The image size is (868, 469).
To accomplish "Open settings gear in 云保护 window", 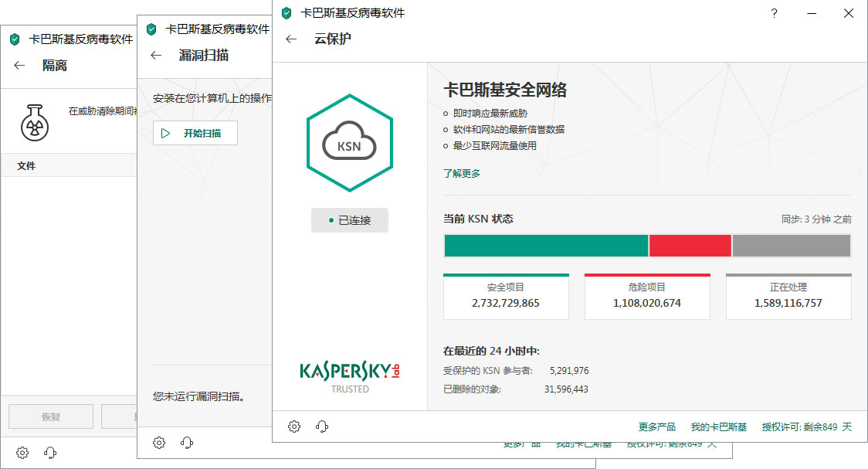I will coord(294,427).
